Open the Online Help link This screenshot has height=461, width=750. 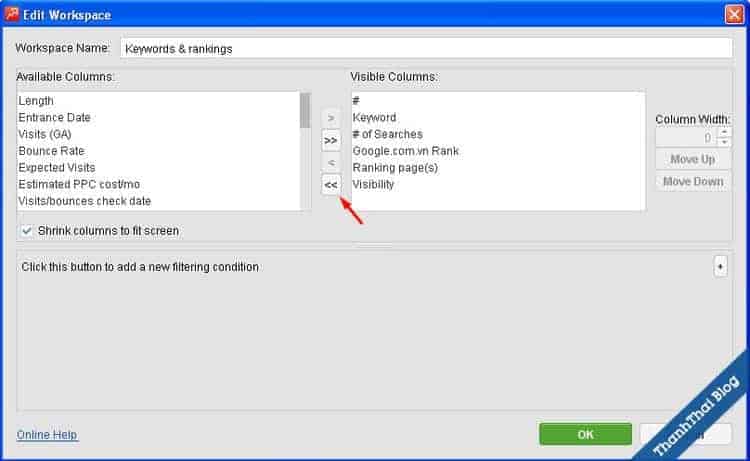pyautogui.click(x=47, y=435)
